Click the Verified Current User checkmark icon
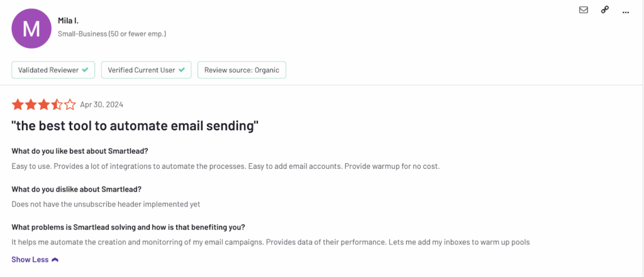The width and height of the screenshot is (644, 277). click(x=182, y=70)
